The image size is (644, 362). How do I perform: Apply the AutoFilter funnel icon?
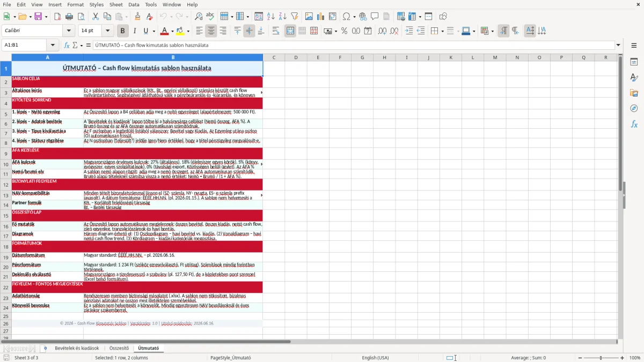[x=294, y=17]
